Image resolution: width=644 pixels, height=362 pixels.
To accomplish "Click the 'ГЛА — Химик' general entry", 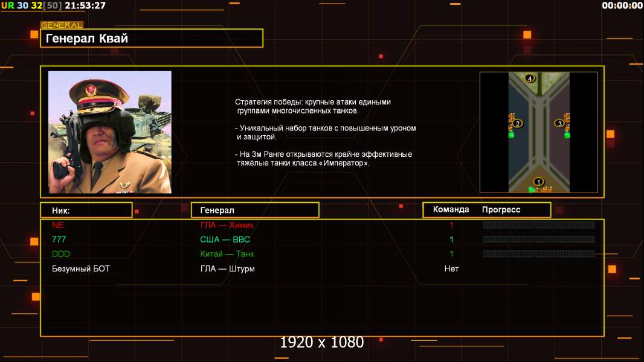I will tap(227, 224).
